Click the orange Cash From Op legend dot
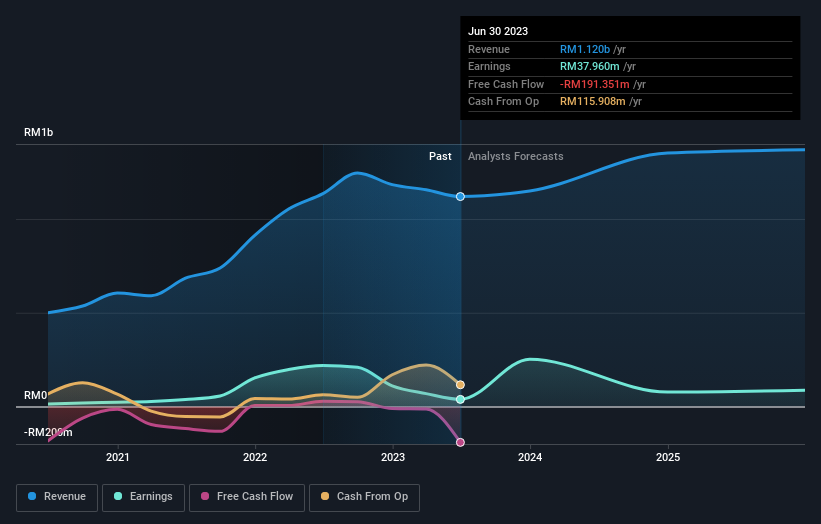The height and width of the screenshot is (524, 821). (325, 496)
